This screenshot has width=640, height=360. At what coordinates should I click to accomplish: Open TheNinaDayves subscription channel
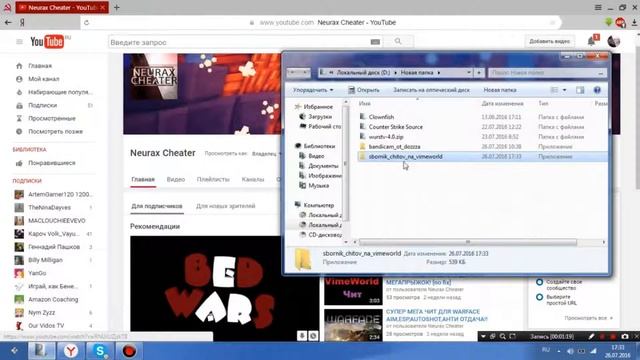(49, 207)
